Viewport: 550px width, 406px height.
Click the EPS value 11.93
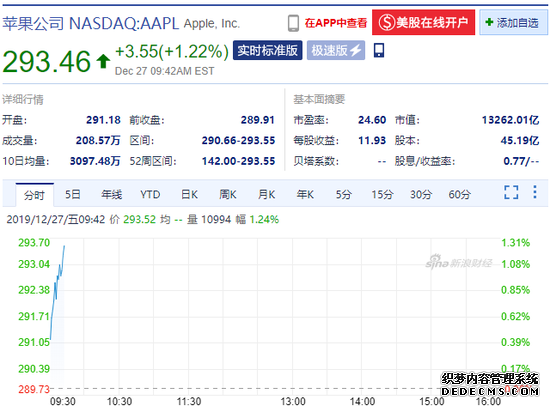coord(372,140)
